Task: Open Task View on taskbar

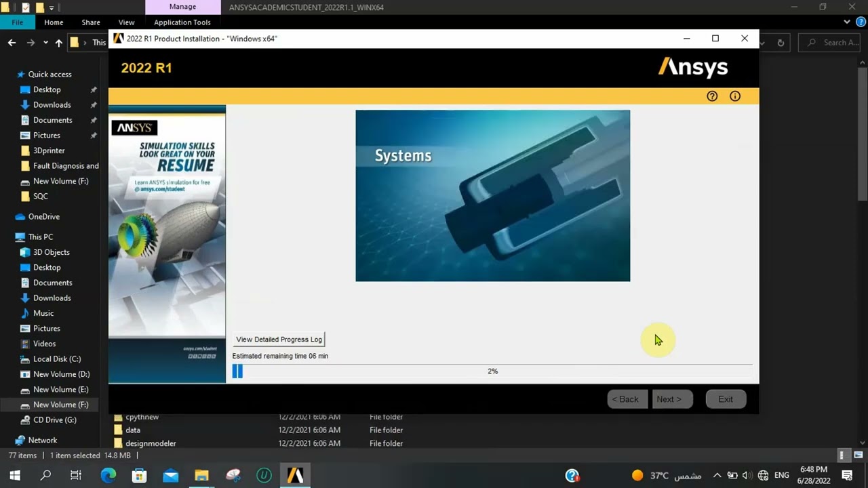Action: click(76, 476)
